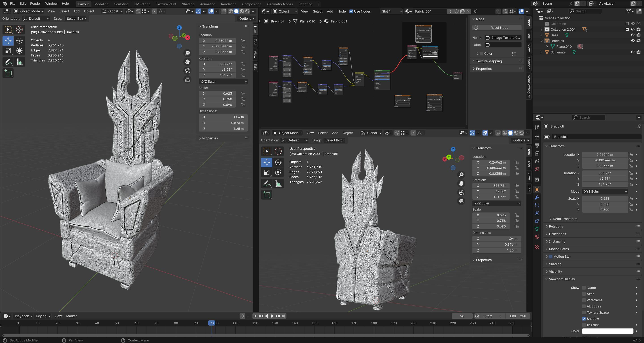The height and width of the screenshot is (343, 644).
Task: Collapse Viewport Display panel
Action: pyautogui.click(x=561, y=279)
